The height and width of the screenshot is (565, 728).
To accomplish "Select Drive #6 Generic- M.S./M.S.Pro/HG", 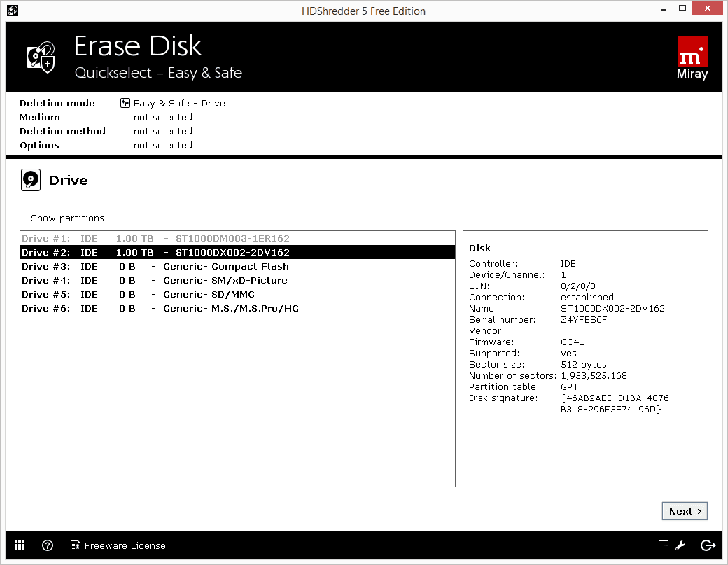I will click(160, 308).
